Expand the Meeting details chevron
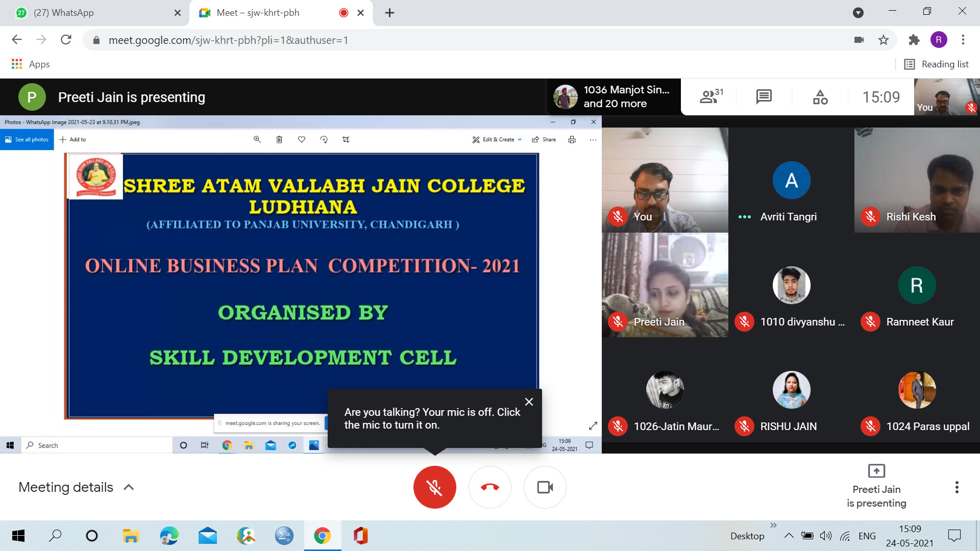This screenshot has width=980, height=551. (x=129, y=487)
